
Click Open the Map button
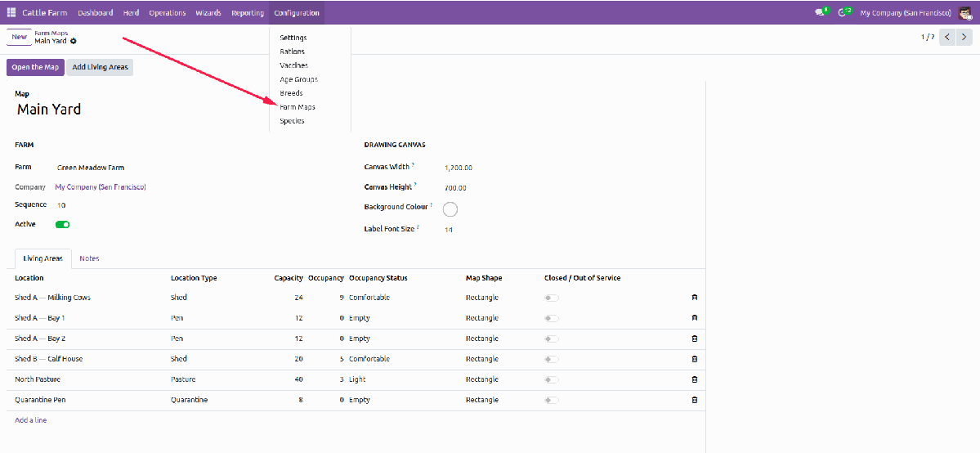click(x=36, y=68)
